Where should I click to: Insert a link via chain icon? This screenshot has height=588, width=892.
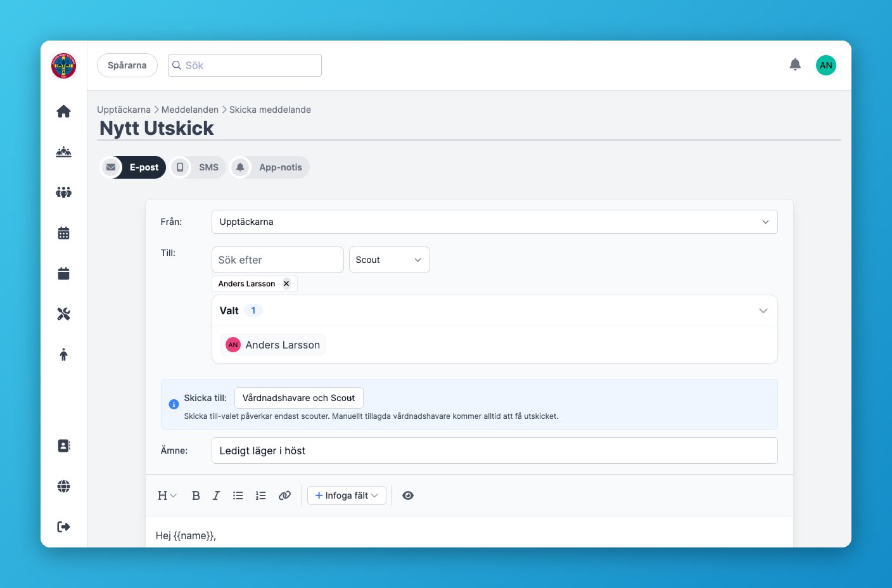click(284, 495)
